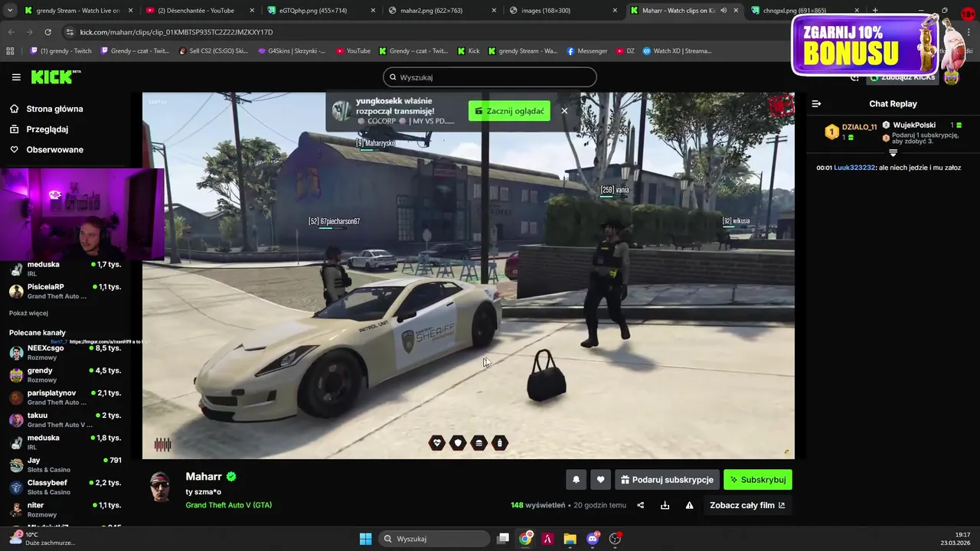This screenshot has height=551, width=980.
Task: Click Zobacz cały film
Action: 747,505
